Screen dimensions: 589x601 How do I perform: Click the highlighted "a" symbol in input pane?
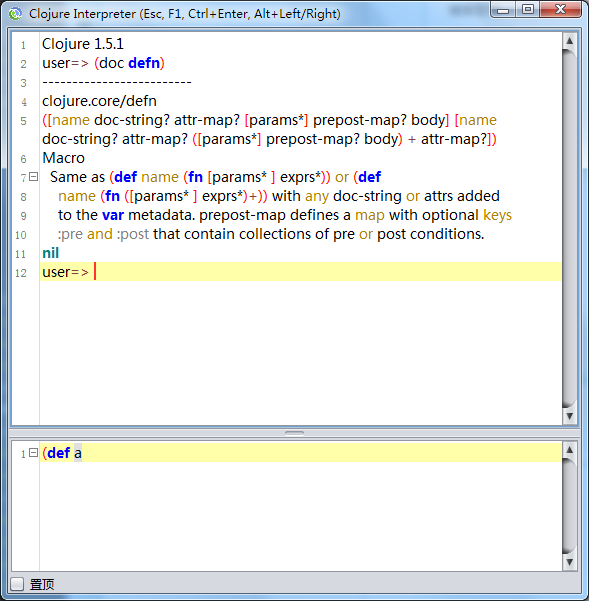78,453
